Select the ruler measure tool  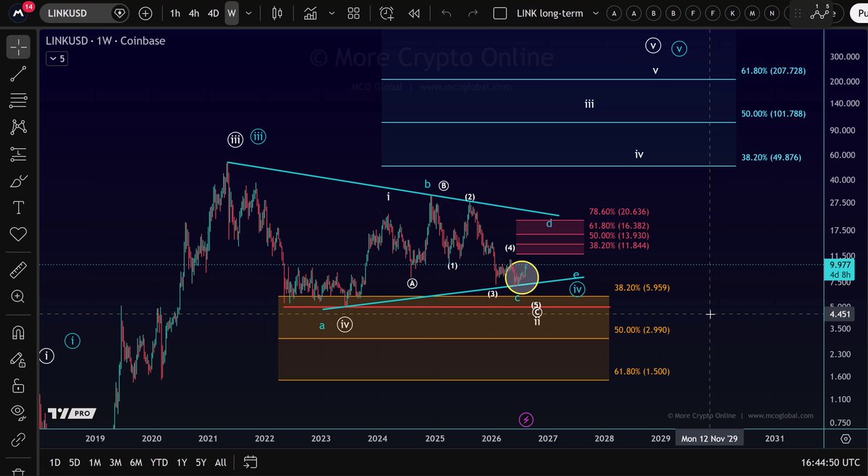[x=18, y=271]
